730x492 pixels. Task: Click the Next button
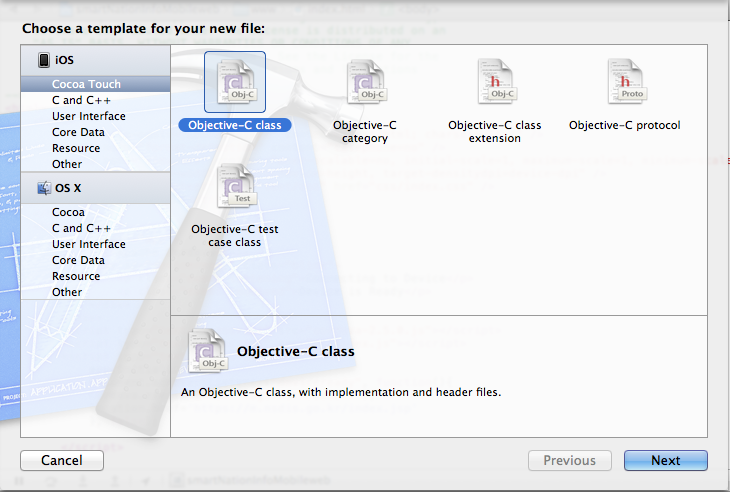(x=666, y=460)
